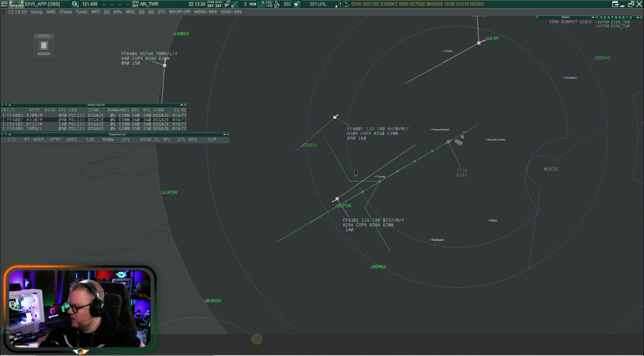This screenshot has width=644, height=356.
Task: Click the FFA007 radar tag callsign
Action: click(355, 129)
